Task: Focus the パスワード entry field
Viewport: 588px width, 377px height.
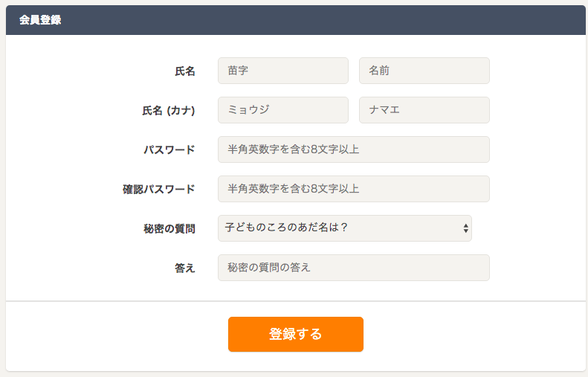Action: 353,149
